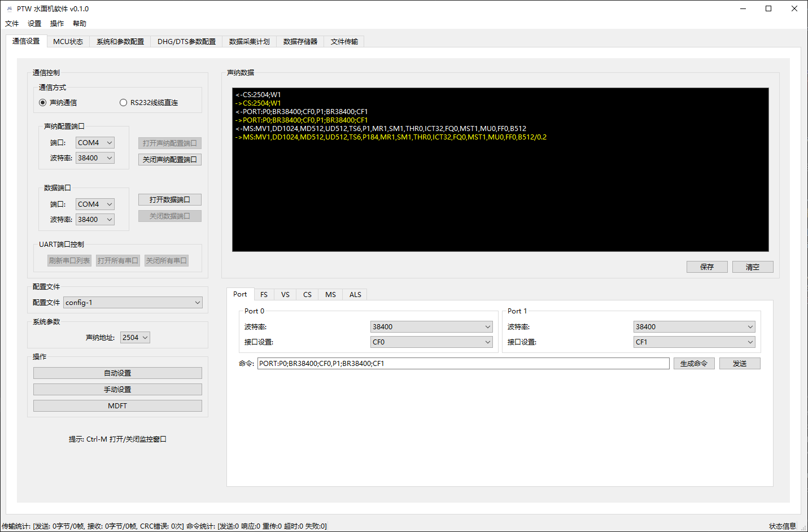Open the 声纳配置端口 baud rate 38400 dropdown
The image size is (808, 532).
click(95, 158)
